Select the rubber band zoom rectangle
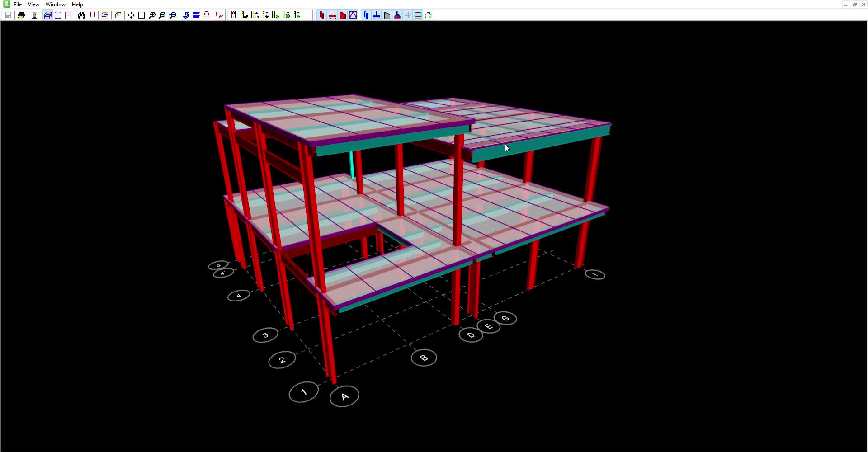Image resolution: width=868 pixels, height=452 pixels. point(142,15)
